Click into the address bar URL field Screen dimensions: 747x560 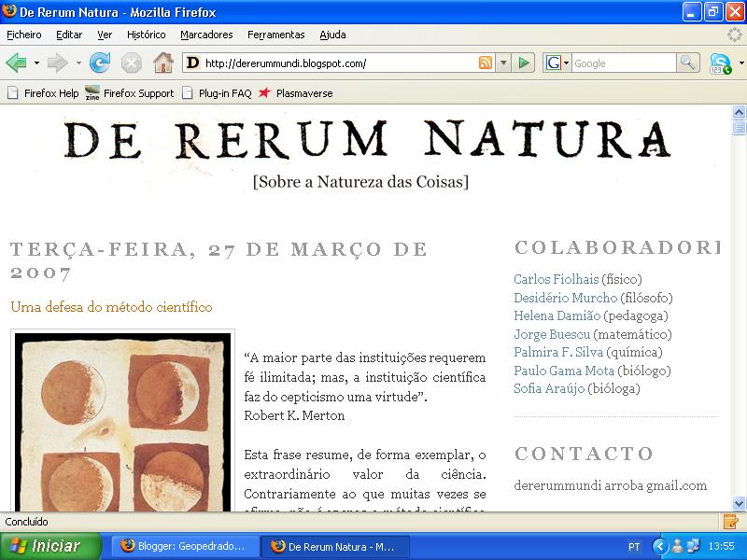point(338,63)
